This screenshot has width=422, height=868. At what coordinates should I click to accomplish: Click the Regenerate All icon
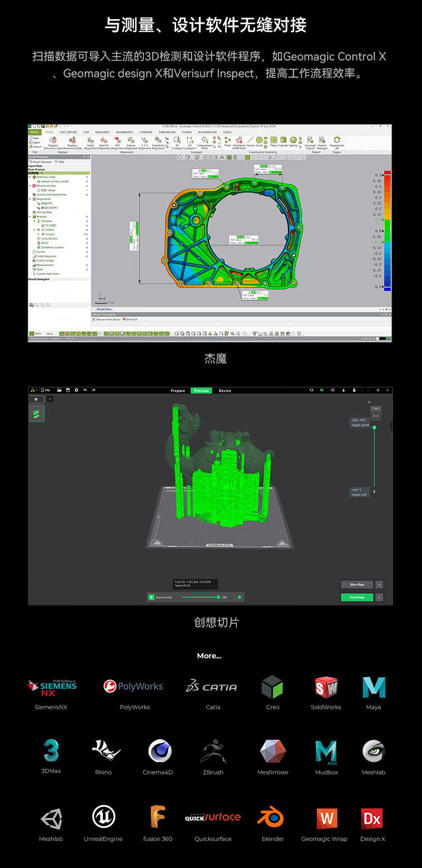(x=336, y=141)
